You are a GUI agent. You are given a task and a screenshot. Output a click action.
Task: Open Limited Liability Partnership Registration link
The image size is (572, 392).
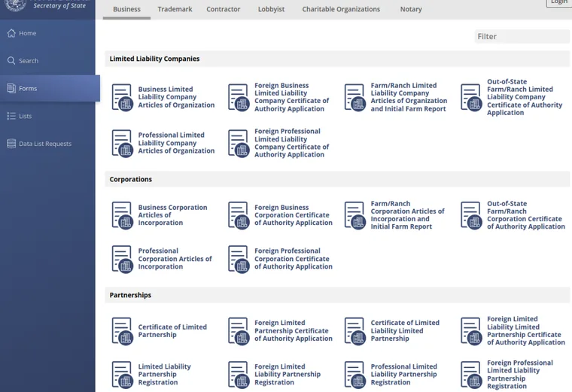click(164, 375)
